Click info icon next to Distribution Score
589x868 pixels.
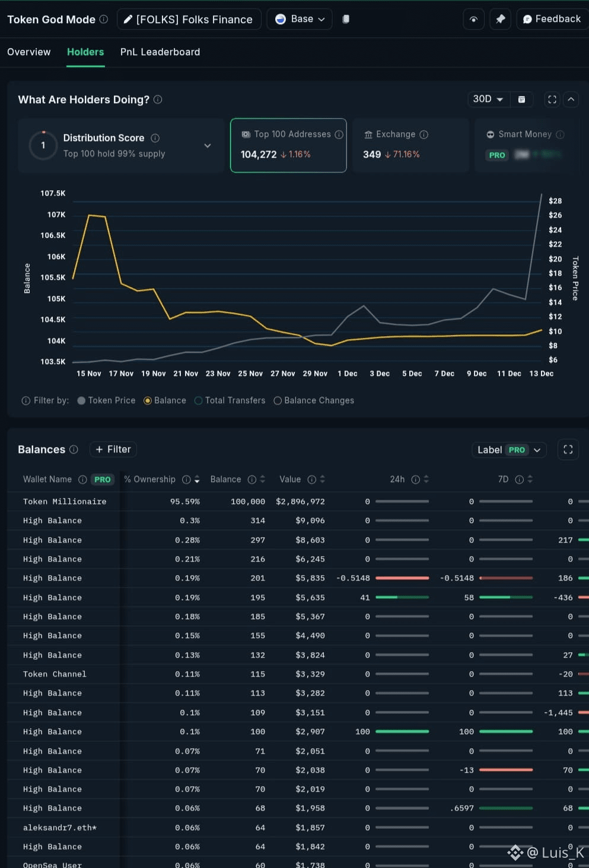click(x=155, y=138)
